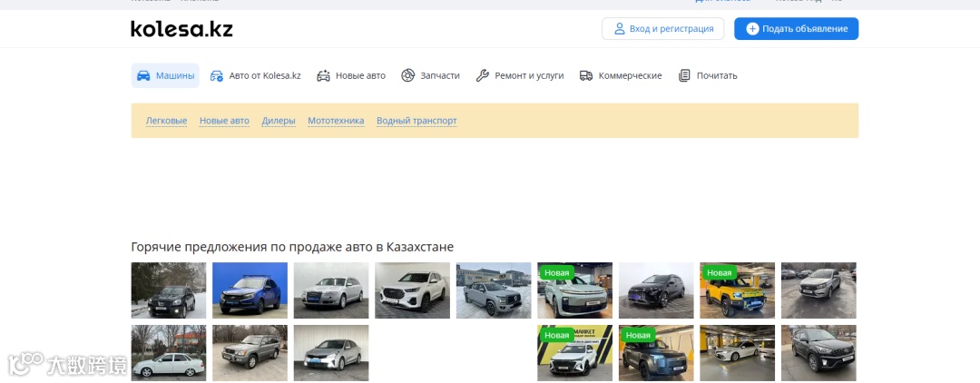Click the brake disc icon for Запчасти

click(408, 75)
